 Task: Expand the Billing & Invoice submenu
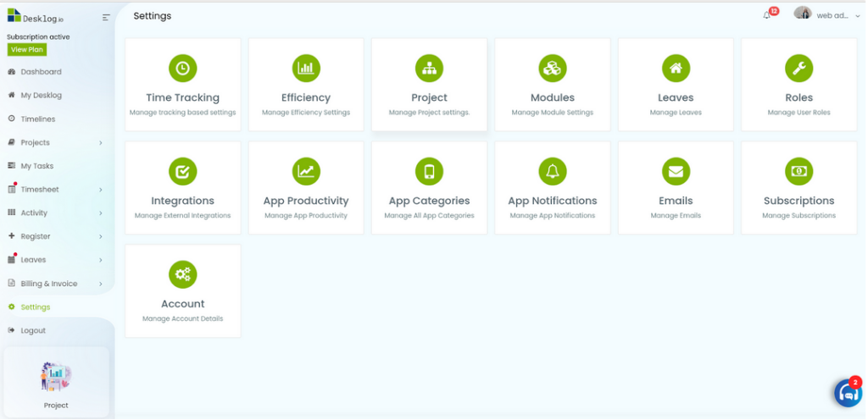point(100,284)
